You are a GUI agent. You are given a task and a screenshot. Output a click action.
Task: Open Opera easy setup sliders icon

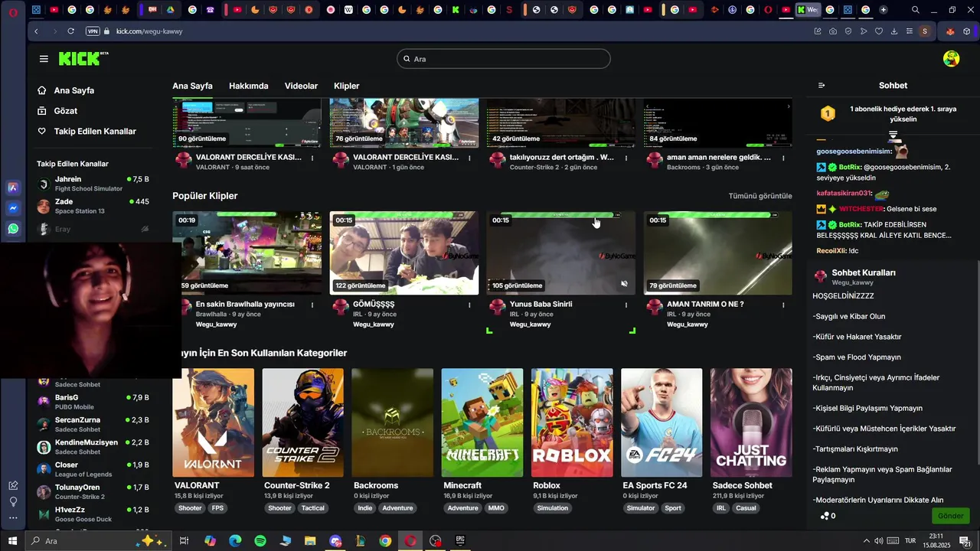[x=910, y=31]
